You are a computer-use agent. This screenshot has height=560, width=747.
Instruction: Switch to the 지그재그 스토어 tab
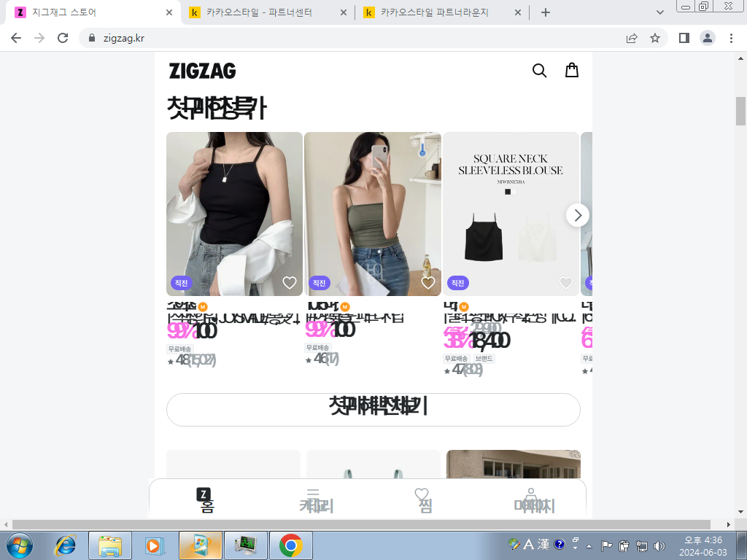(93, 12)
